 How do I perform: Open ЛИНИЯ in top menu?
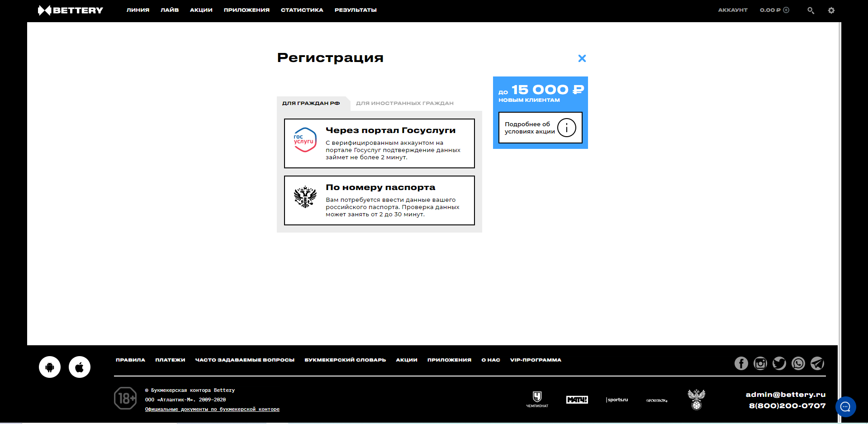click(138, 10)
